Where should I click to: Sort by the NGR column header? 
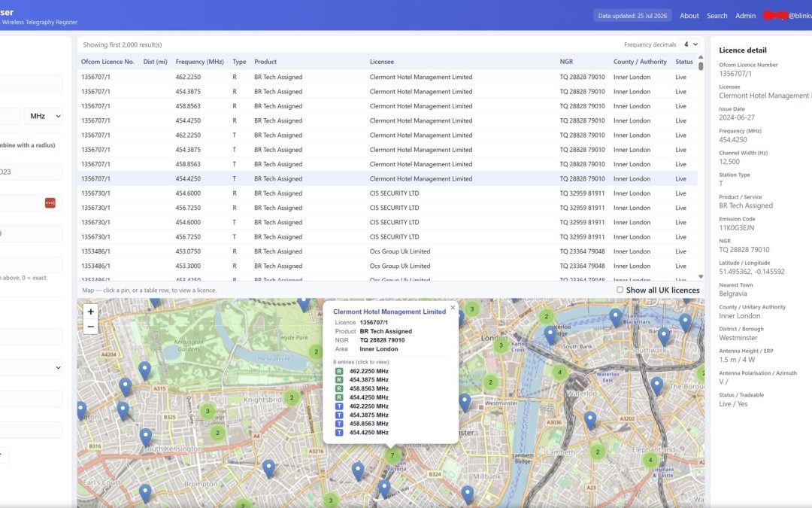(566, 61)
